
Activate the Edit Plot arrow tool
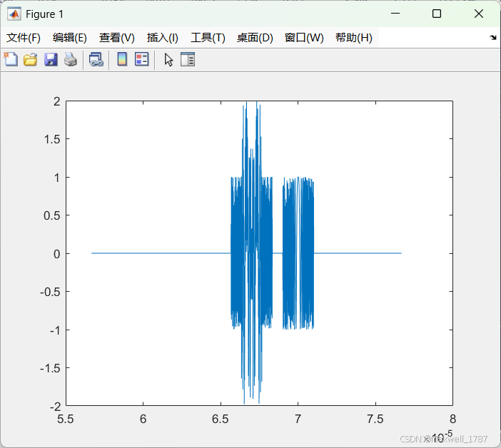coord(168,59)
